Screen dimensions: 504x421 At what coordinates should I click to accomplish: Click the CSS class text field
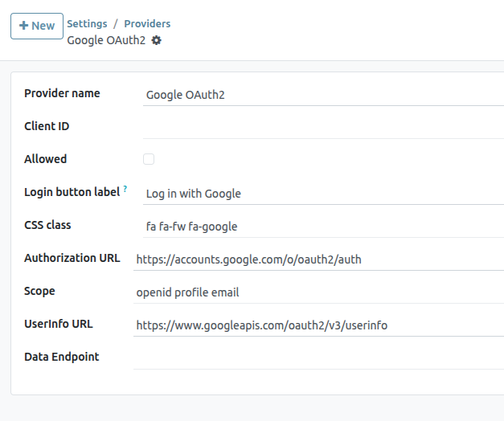[x=322, y=227]
